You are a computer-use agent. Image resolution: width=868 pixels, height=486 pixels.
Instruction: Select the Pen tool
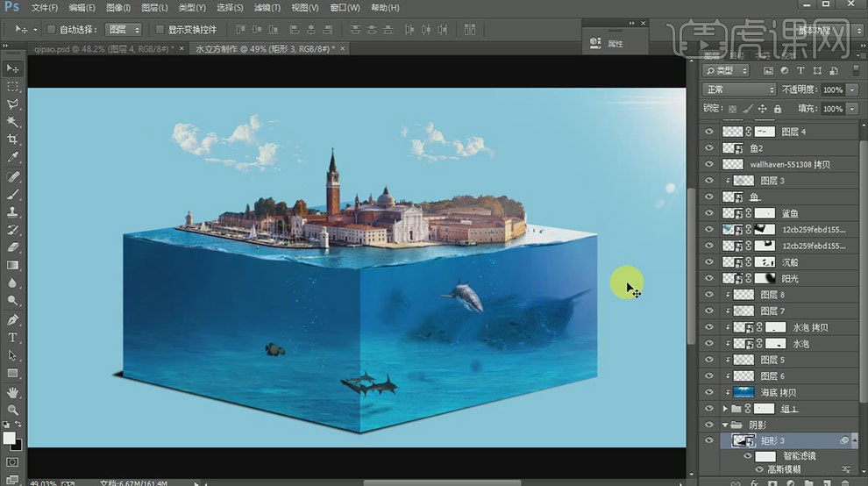click(12, 319)
